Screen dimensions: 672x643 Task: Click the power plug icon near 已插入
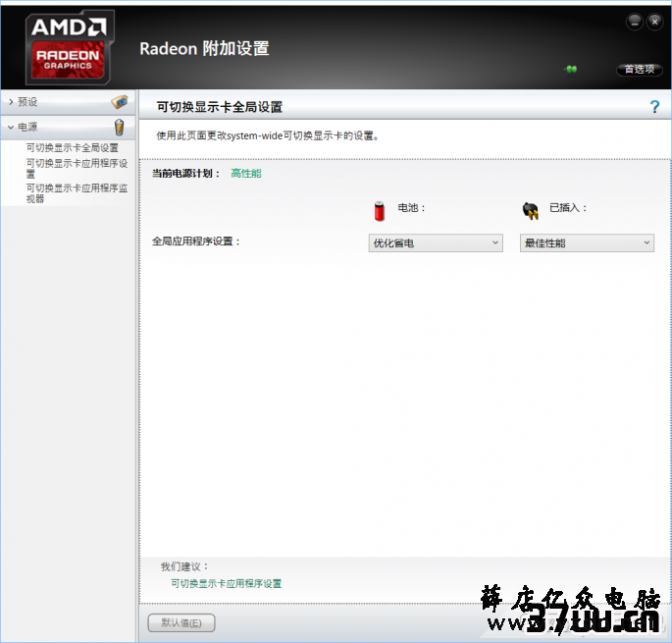pos(531,211)
